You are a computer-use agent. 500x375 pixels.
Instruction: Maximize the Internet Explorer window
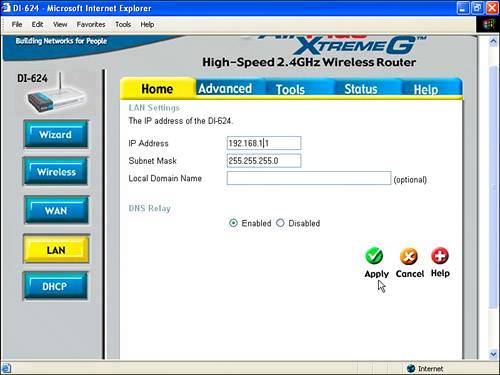477,8
